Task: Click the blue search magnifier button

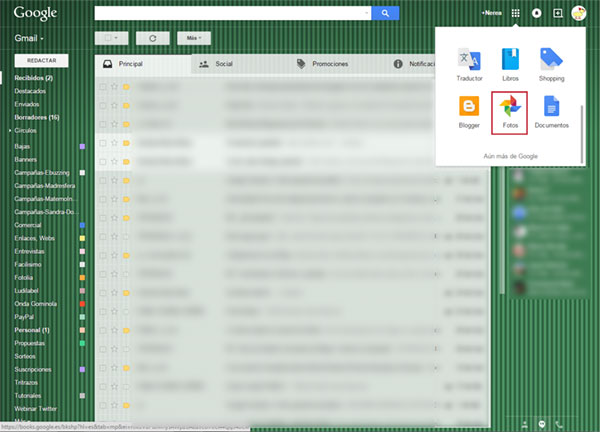Action: [385, 13]
